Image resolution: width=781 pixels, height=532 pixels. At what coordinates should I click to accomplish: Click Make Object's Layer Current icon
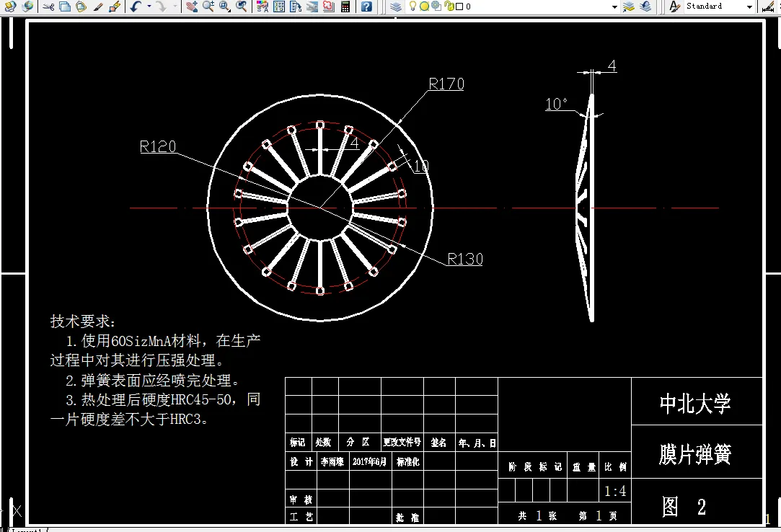pos(629,6)
